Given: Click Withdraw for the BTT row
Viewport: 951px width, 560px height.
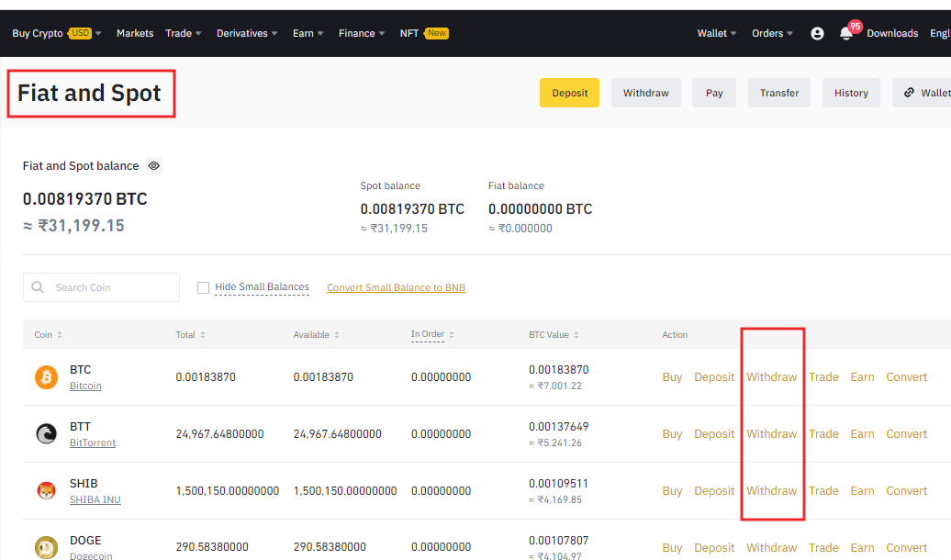Looking at the screenshot, I should tap(771, 434).
